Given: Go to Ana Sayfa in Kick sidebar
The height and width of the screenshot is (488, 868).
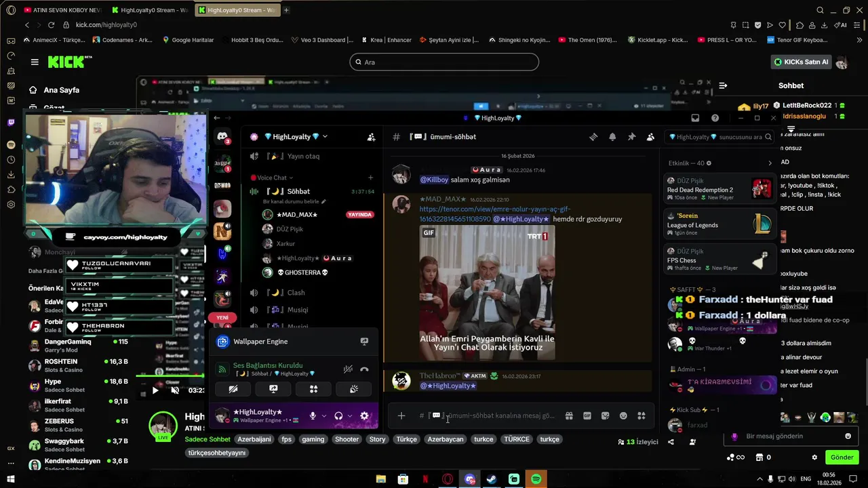Looking at the screenshot, I should 54,90.
